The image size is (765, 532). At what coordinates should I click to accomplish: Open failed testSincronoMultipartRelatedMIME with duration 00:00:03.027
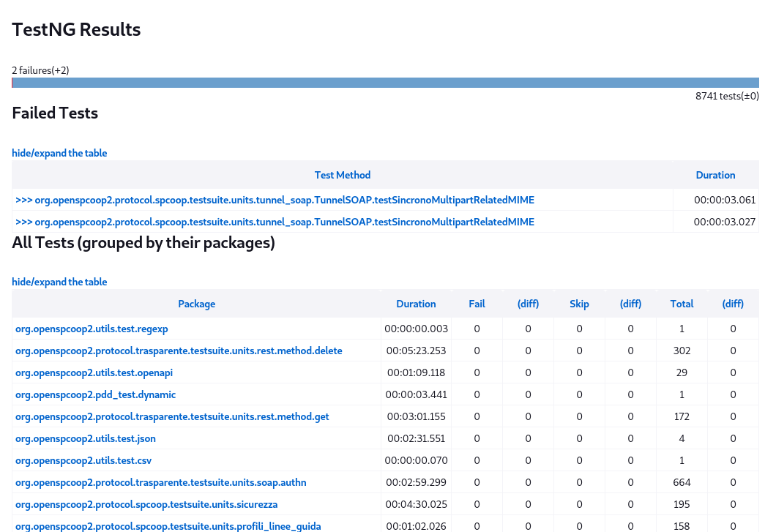(275, 222)
